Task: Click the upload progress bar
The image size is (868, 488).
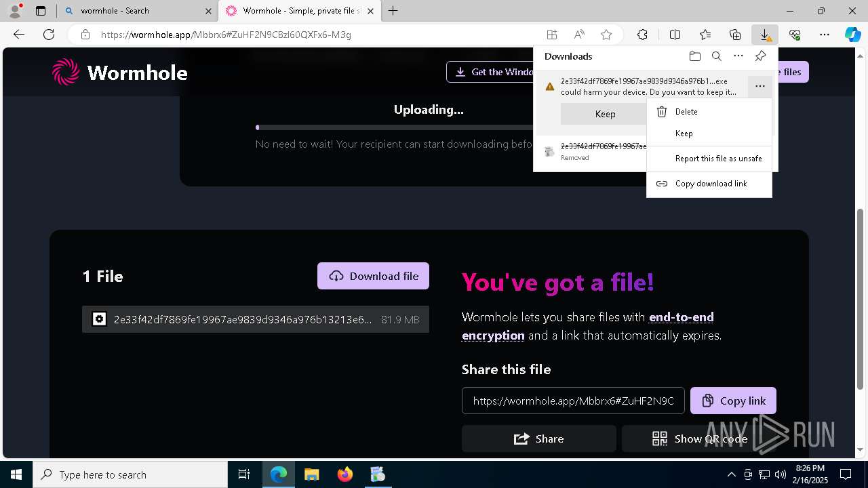Action: point(393,127)
